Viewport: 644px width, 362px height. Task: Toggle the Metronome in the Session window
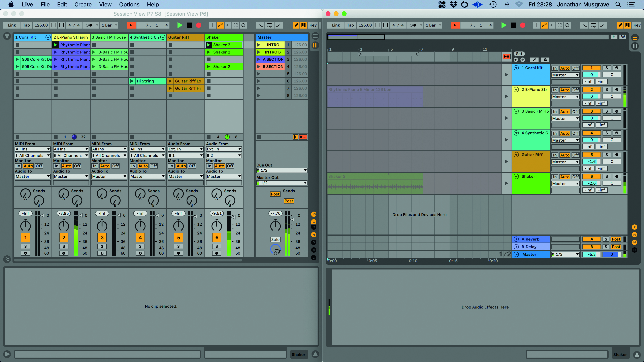click(x=89, y=25)
